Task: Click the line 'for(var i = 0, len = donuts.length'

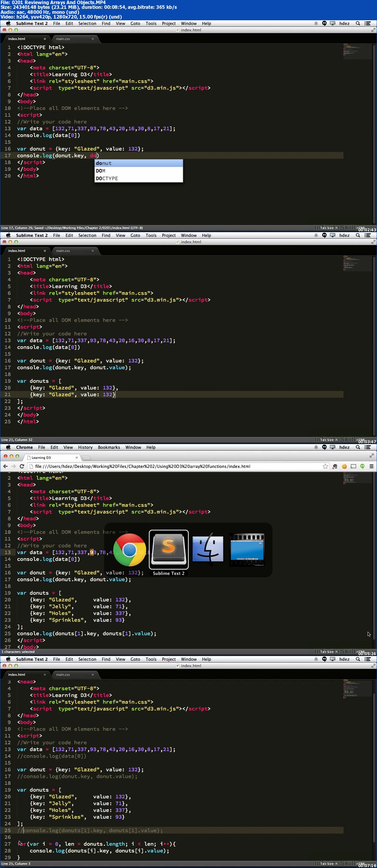Action: [96, 844]
